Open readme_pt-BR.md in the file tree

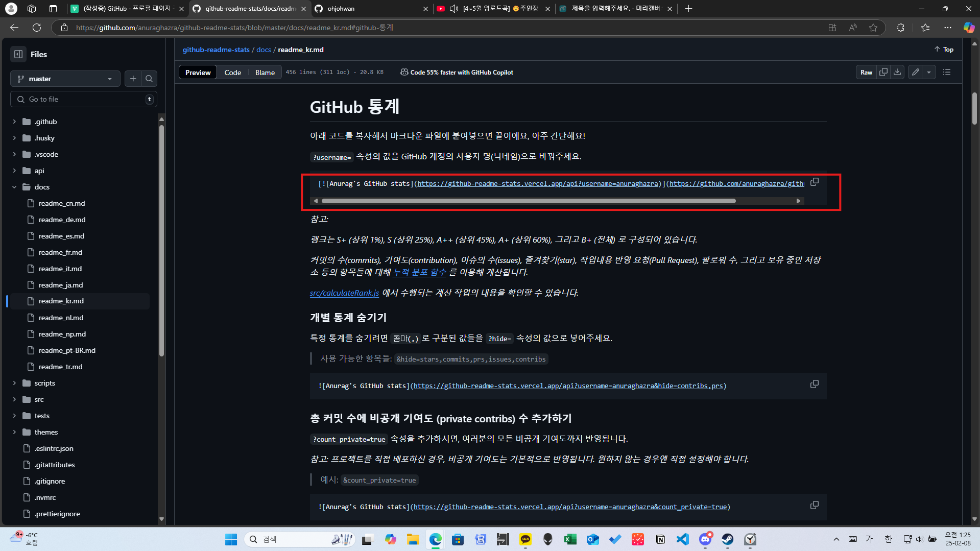(x=67, y=350)
